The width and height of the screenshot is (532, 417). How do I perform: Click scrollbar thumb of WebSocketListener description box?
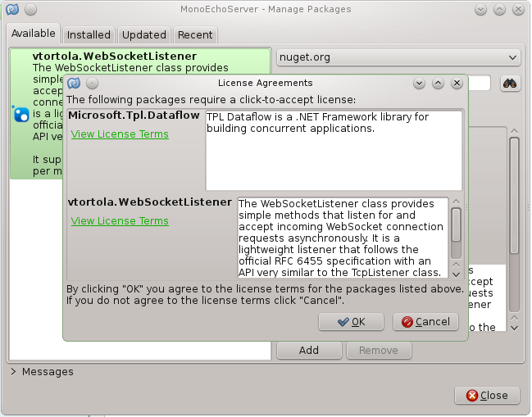(456, 224)
